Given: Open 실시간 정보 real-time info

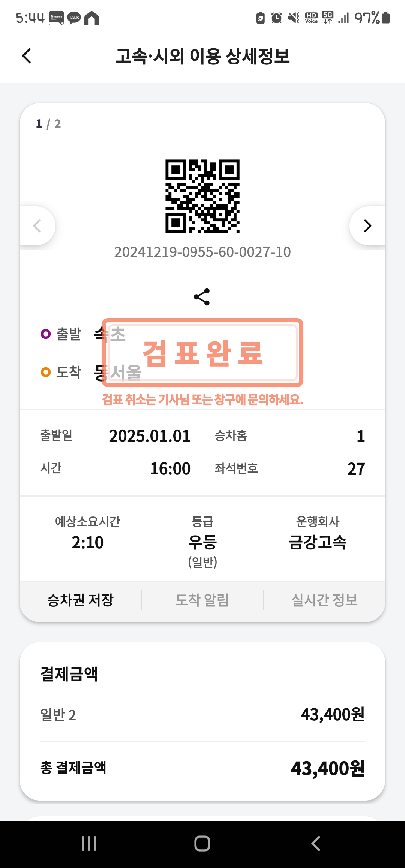Looking at the screenshot, I should tap(324, 600).
